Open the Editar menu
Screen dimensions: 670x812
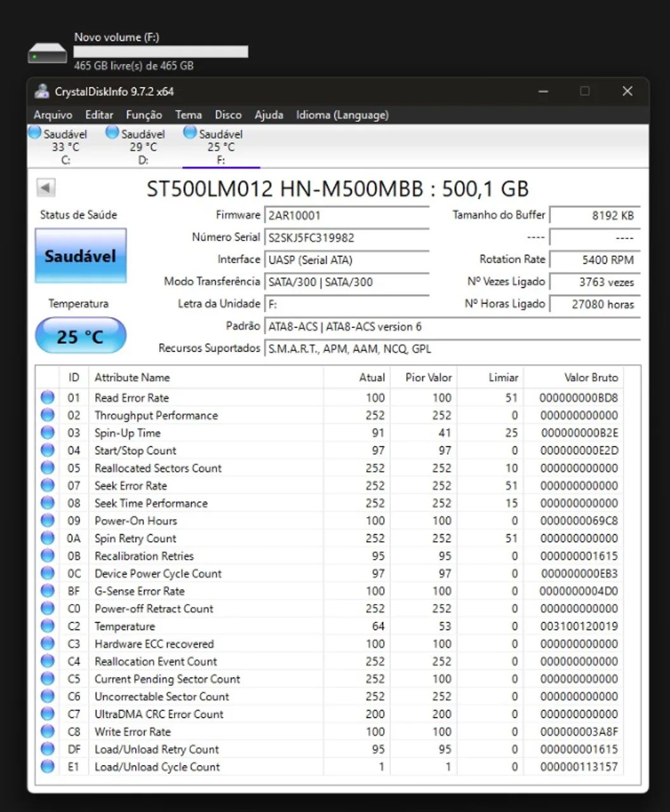point(99,115)
